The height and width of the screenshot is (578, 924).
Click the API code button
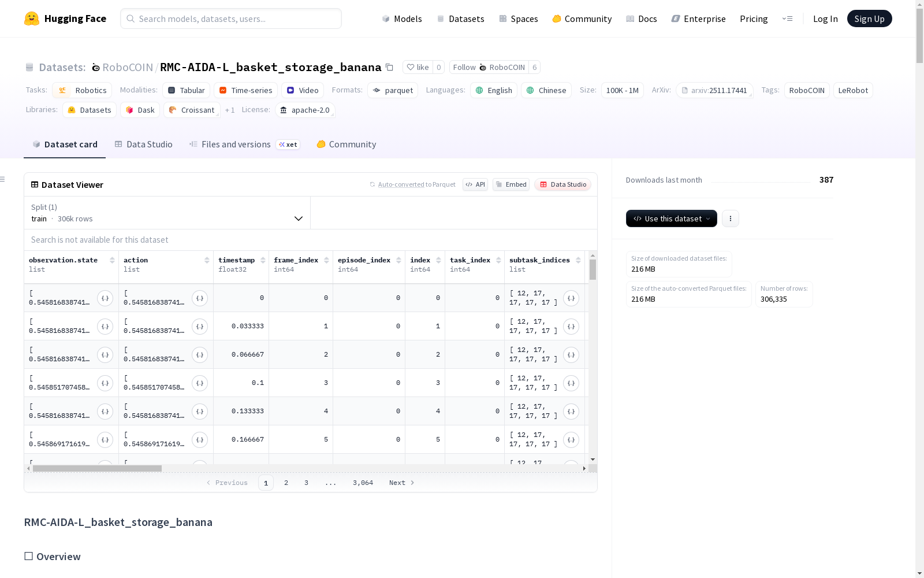pyautogui.click(x=475, y=184)
